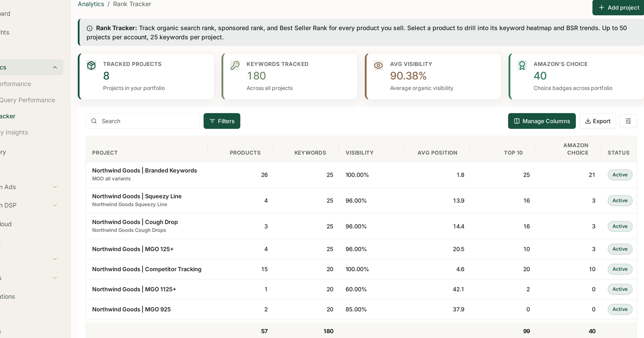This screenshot has height=338, width=644.
Task: Open Query Performance in sidebar
Action: [27, 100]
